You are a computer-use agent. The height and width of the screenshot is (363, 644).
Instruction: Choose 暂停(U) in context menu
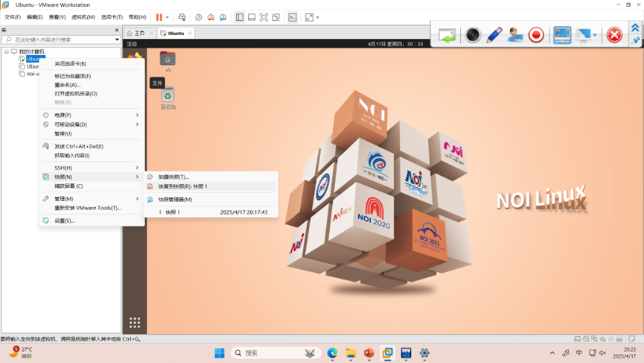92,134
